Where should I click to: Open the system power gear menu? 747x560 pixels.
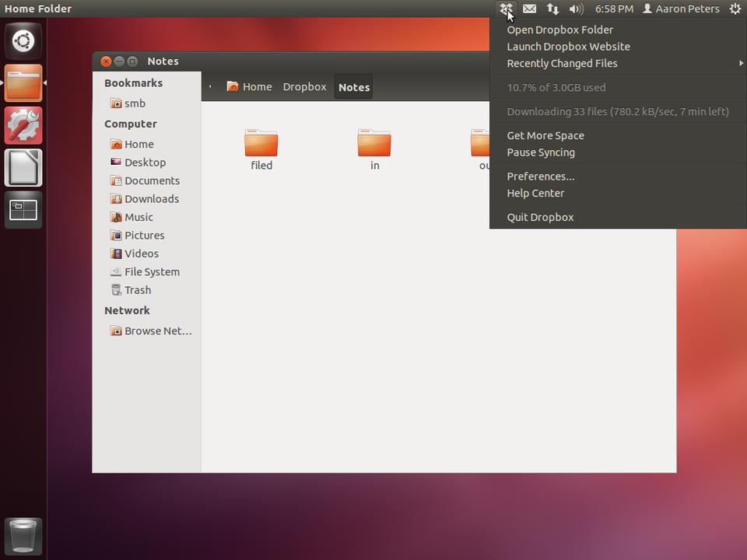pos(735,9)
